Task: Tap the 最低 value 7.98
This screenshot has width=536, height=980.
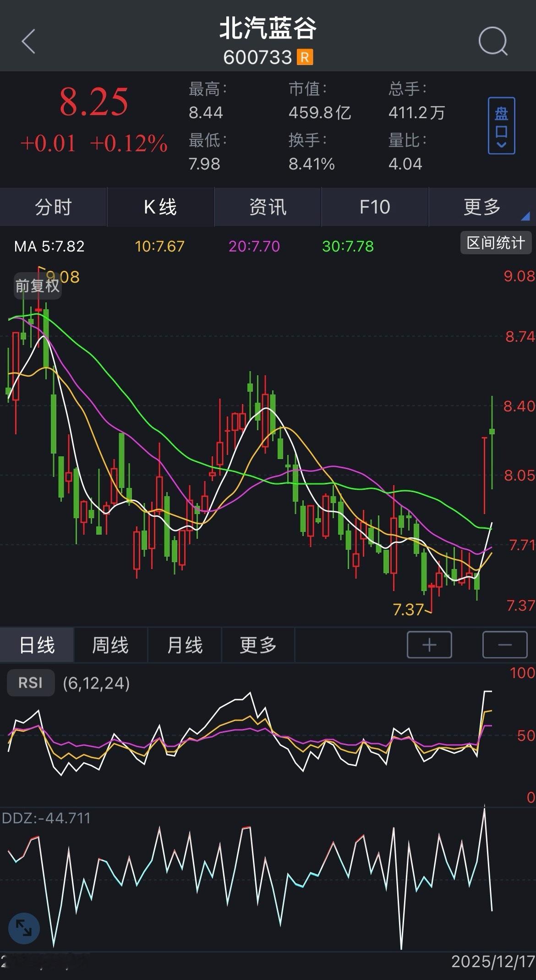Action: [x=204, y=164]
